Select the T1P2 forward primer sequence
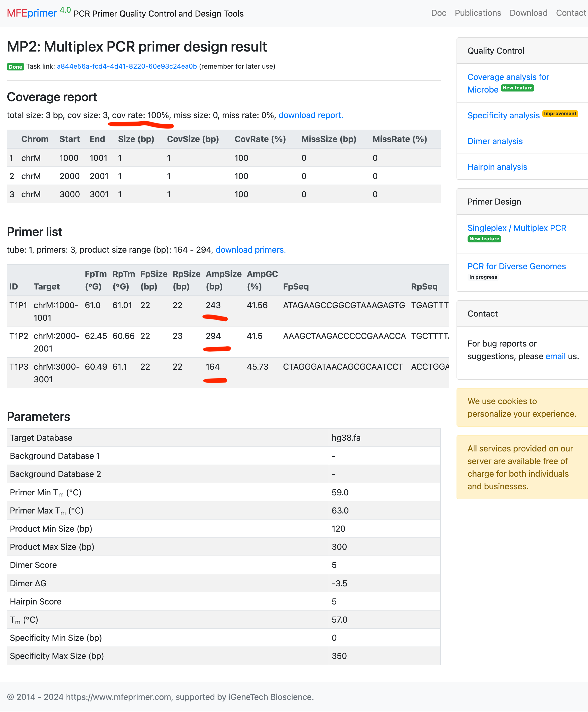 pos(344,336)
